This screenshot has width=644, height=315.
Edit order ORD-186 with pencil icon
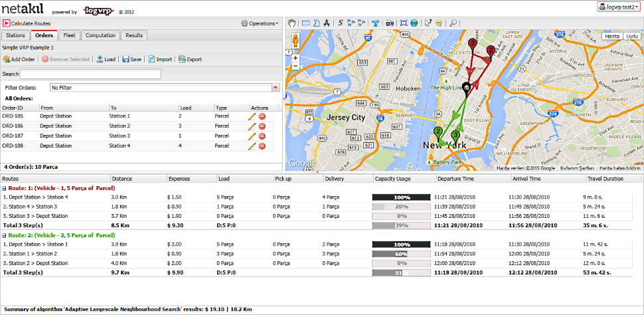[252, 126]
